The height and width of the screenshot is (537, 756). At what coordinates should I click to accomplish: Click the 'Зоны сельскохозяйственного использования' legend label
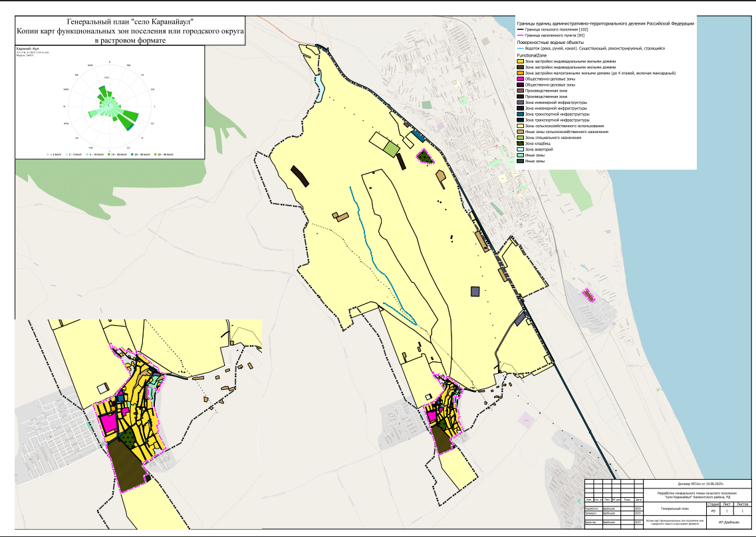click(x=564, y=126)
